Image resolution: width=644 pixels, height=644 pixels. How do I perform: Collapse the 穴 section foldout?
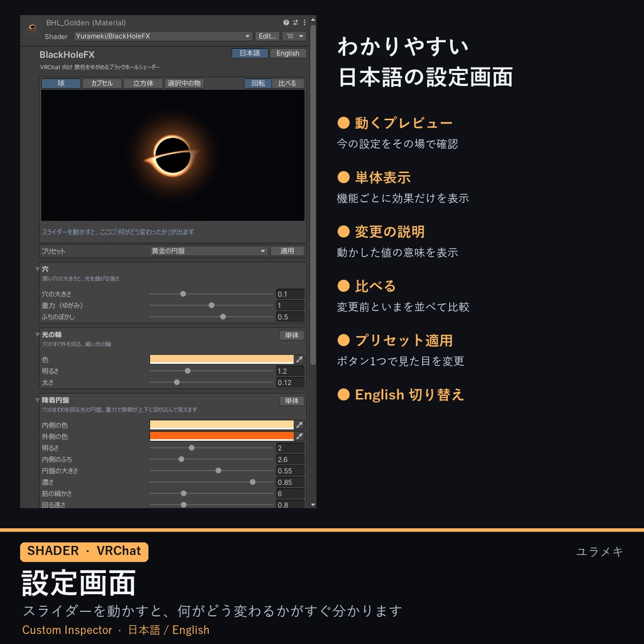[x=37, y=269]
